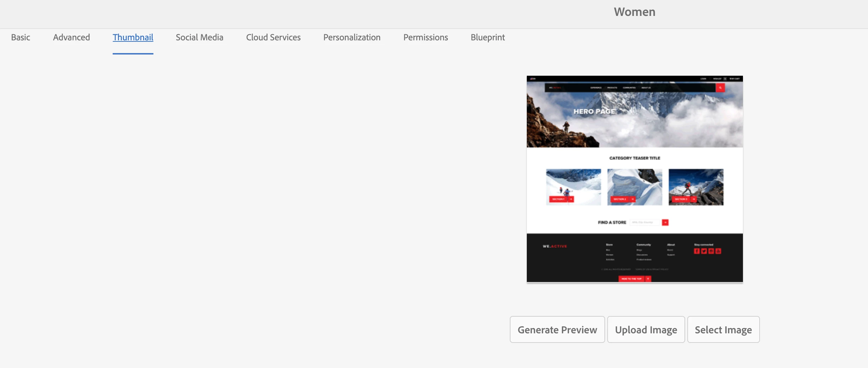The height and width of the screenshot is (368, 868).
Task: Click the Upload Image button
Action: click(646, 329)
